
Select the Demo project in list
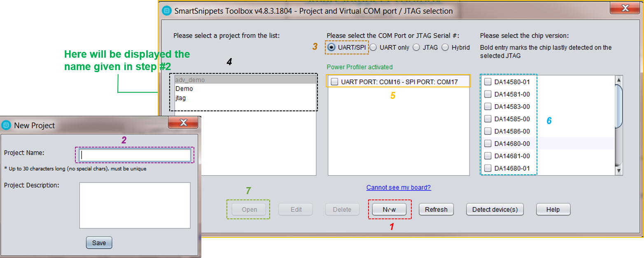245,89
